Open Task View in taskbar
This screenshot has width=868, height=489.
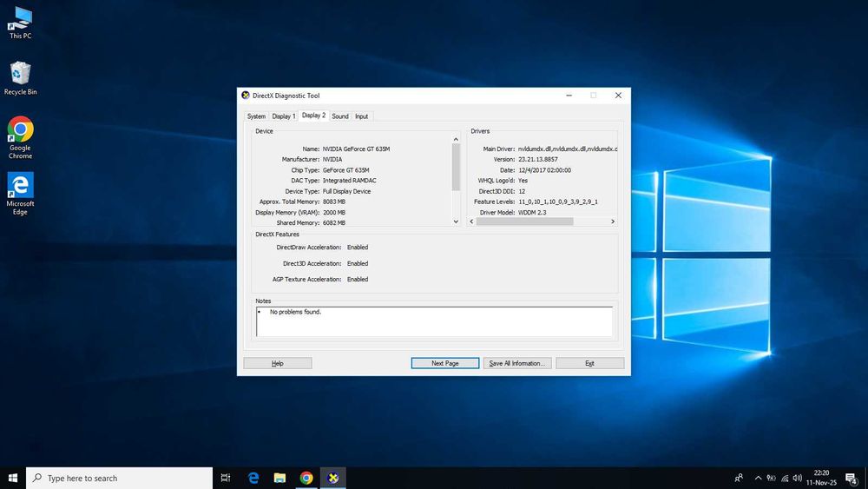(x=226, y=478)
